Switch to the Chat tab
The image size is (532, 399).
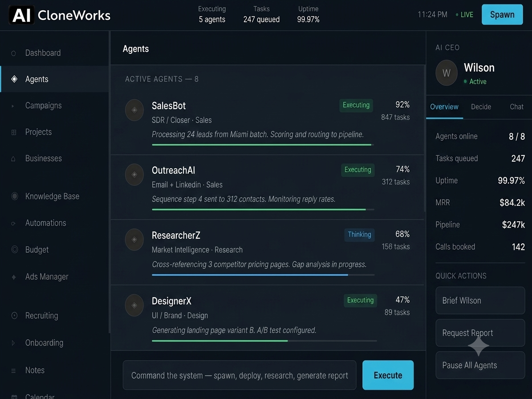[516, 107]
